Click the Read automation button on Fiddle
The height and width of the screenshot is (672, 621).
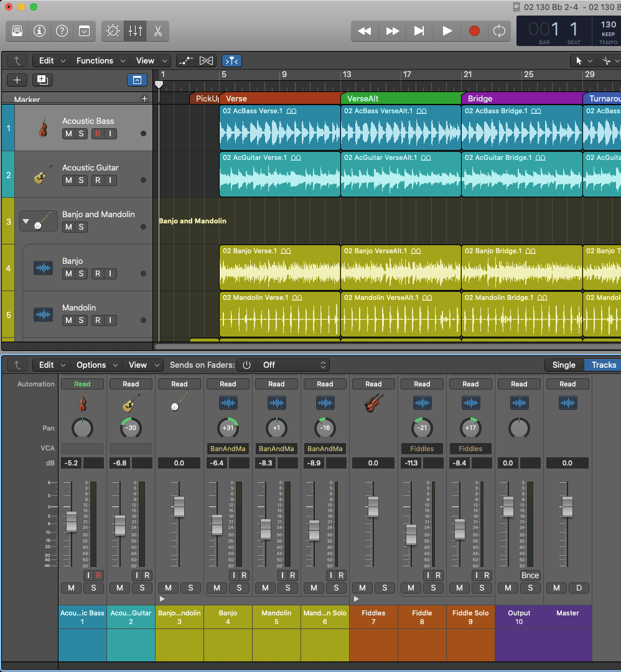pyautogui.click(x=422, y=384)
